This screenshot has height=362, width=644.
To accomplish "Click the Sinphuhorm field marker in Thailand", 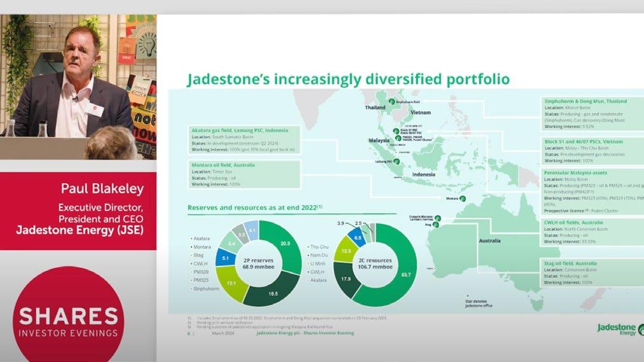I will point(392,102).
